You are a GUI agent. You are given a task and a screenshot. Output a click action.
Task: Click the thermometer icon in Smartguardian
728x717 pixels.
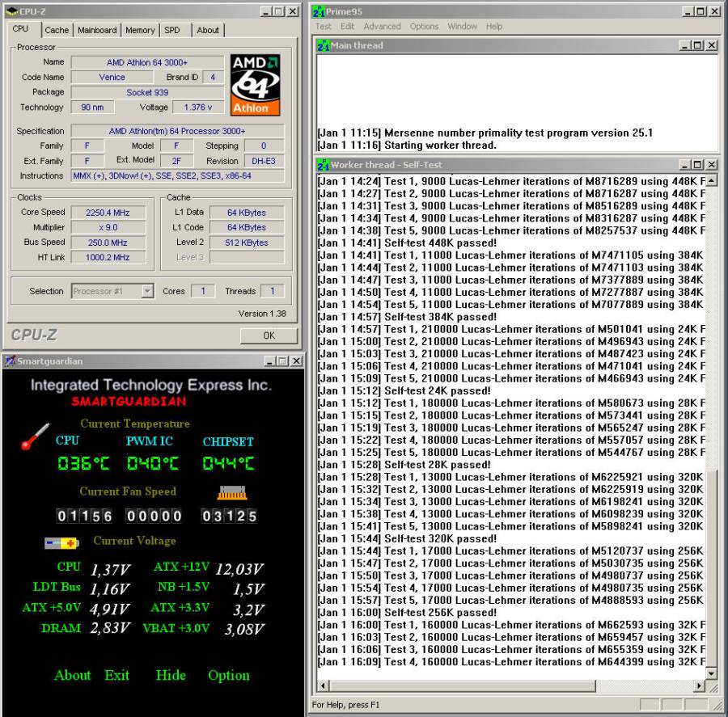point(35,437)
